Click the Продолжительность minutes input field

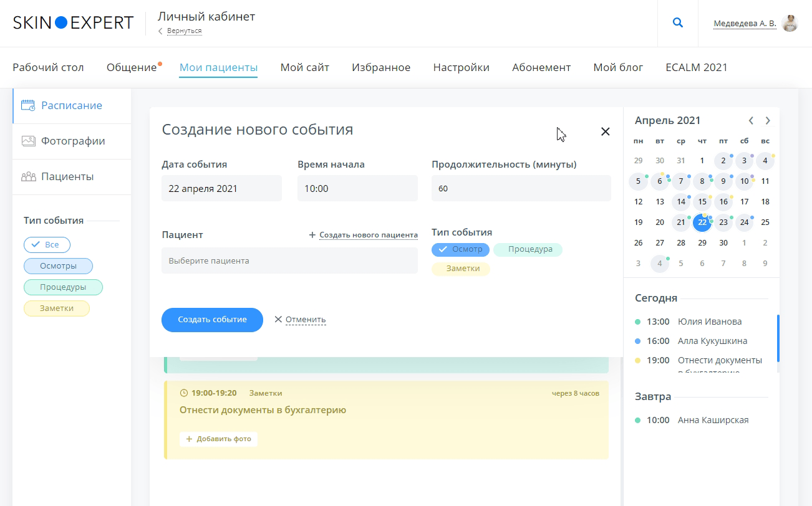point(521,188)
